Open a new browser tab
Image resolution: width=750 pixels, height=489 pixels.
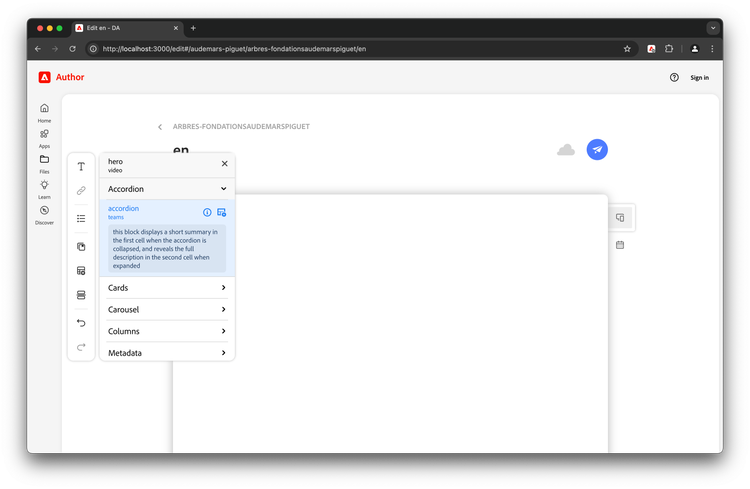(193, 28)
